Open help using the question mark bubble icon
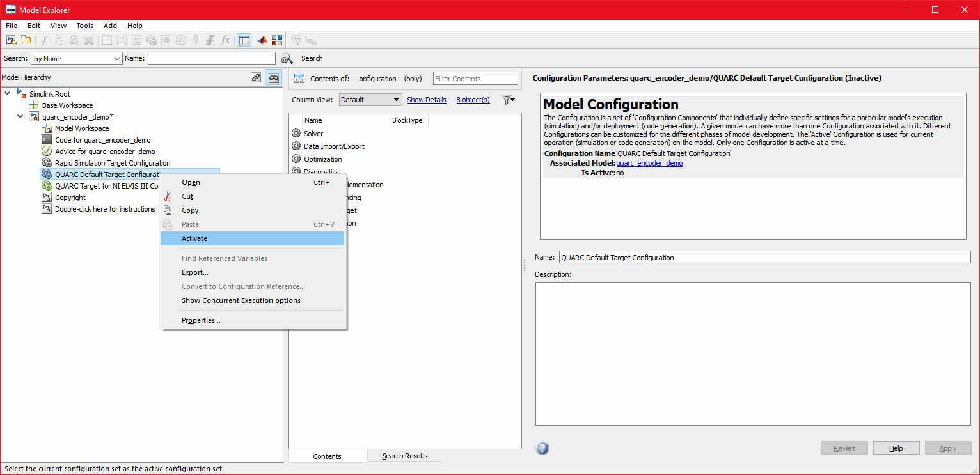The height and width of the screenshot is (475, 980). click(542, 448)
